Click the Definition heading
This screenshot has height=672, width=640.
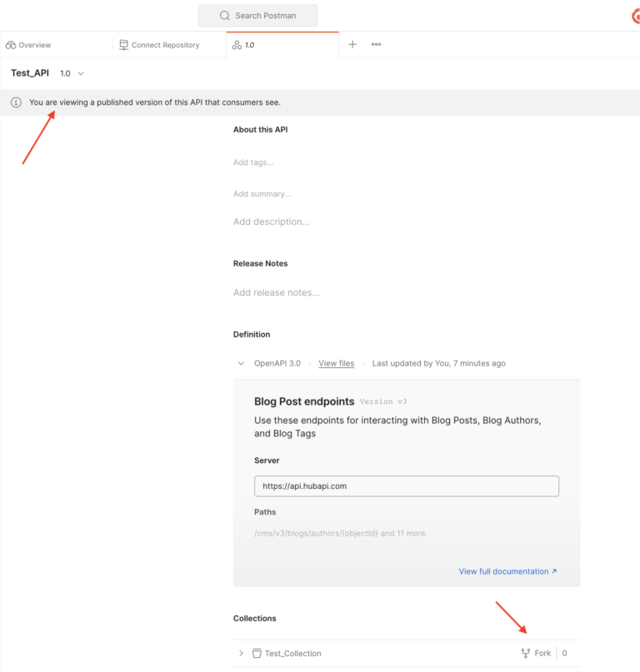click(x=252, y=334)
